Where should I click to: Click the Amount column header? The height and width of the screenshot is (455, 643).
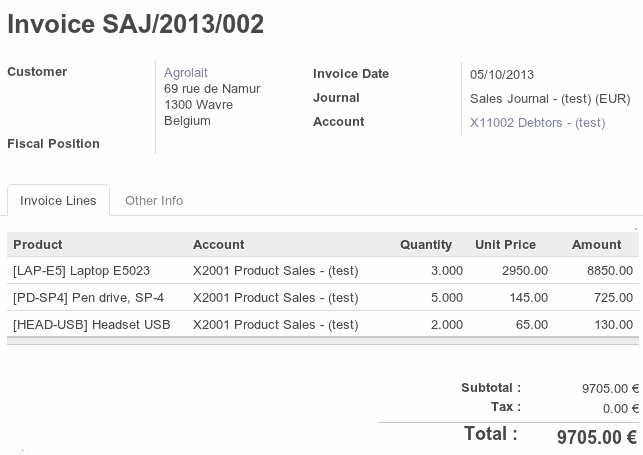[x=596, y=244]
